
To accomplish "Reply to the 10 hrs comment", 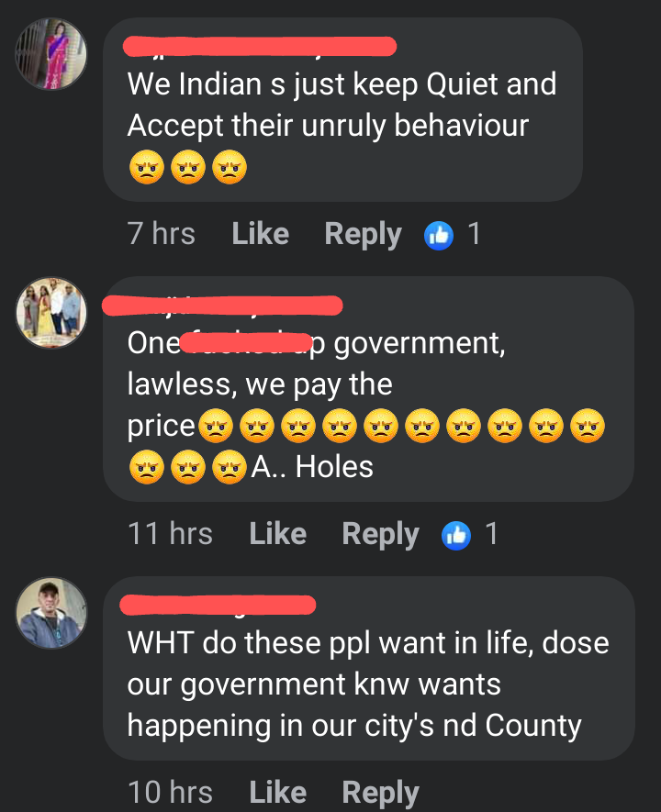I will (380, 794).
